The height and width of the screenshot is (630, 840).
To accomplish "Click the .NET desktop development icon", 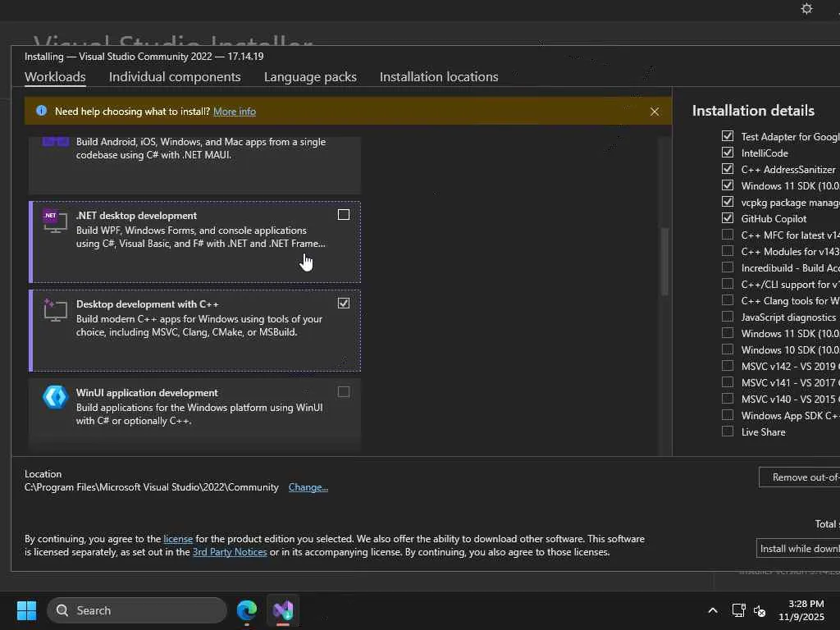I will pos(55,221).
